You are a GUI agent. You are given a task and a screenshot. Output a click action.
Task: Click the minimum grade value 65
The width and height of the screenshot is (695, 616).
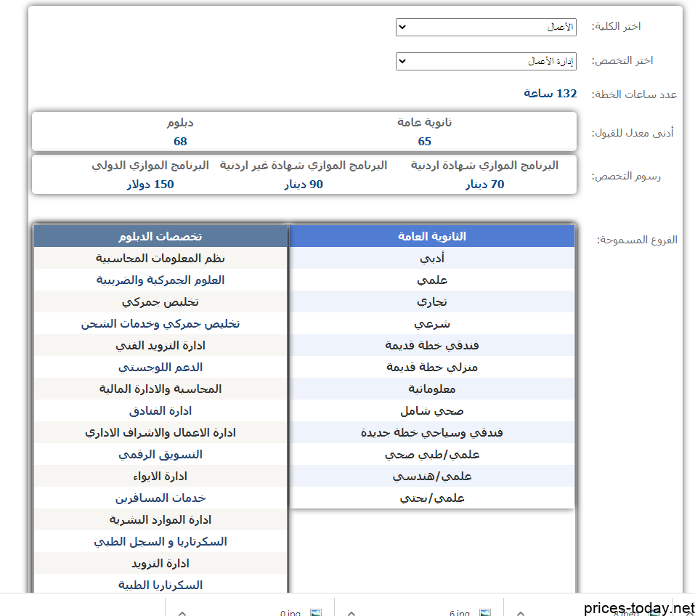(x=424, y=142)
